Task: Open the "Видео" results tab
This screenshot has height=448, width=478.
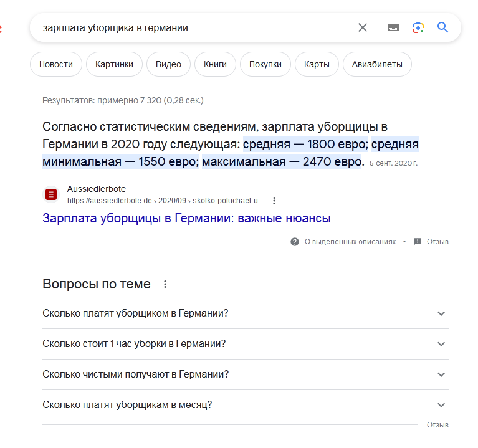Action: [x=168, y=64]
